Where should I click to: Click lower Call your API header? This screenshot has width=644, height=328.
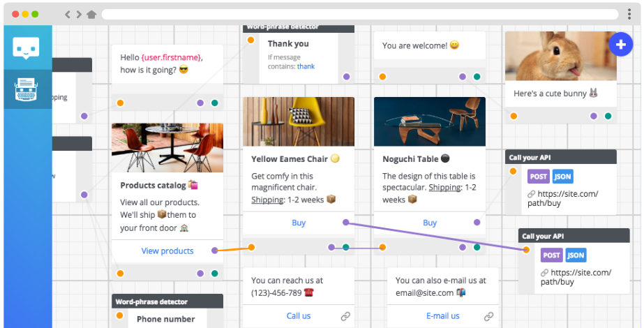click(574, 236)
